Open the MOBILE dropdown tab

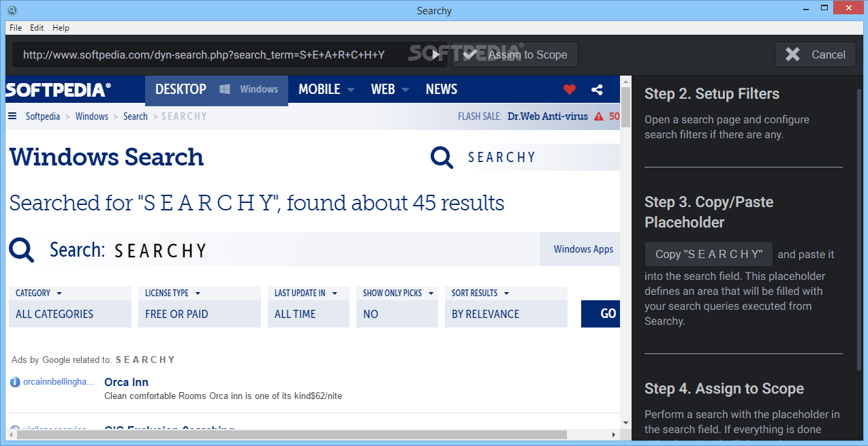click(326, 89)
